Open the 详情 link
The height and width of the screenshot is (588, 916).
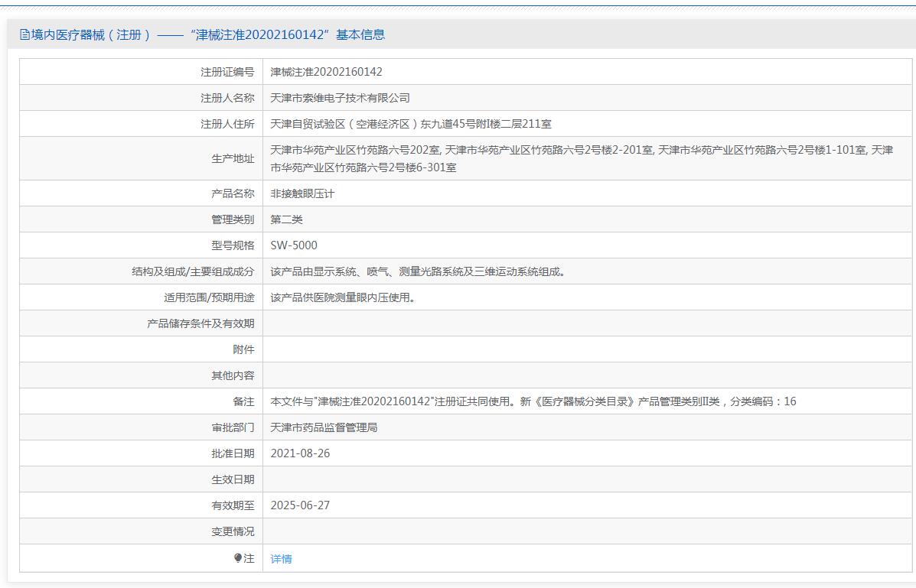point(281,559)
